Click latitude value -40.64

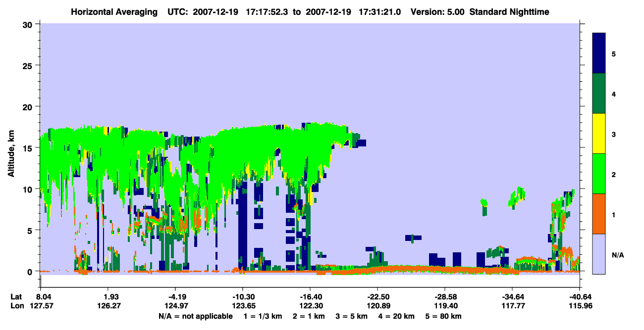click(x=580, y=296)
